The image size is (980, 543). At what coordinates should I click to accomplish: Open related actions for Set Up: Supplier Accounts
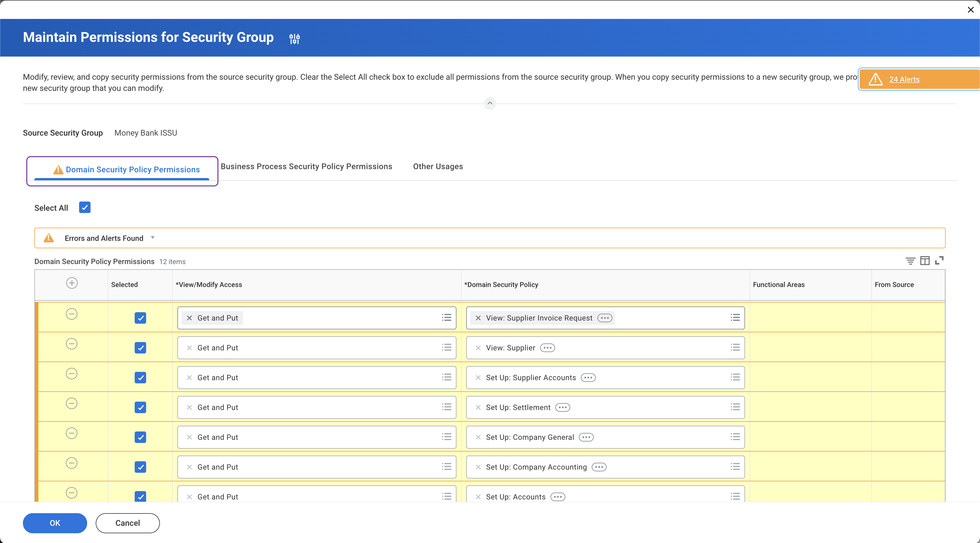click(x=588, y=378)
